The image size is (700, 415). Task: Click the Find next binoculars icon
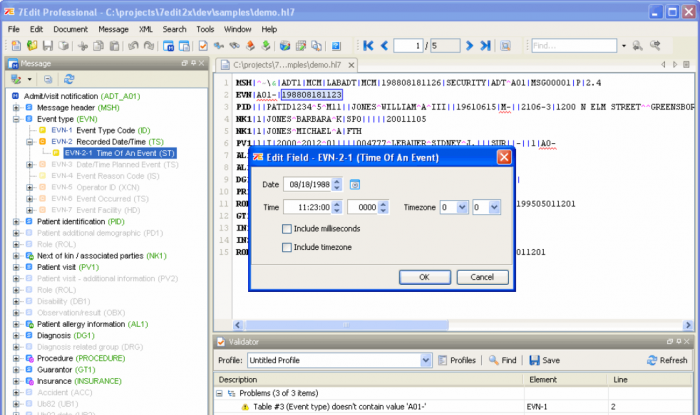tap(655, 46)
